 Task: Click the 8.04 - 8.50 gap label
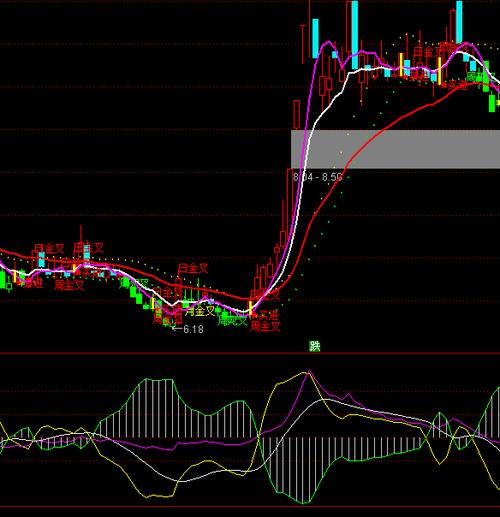(x=317, y=177)
